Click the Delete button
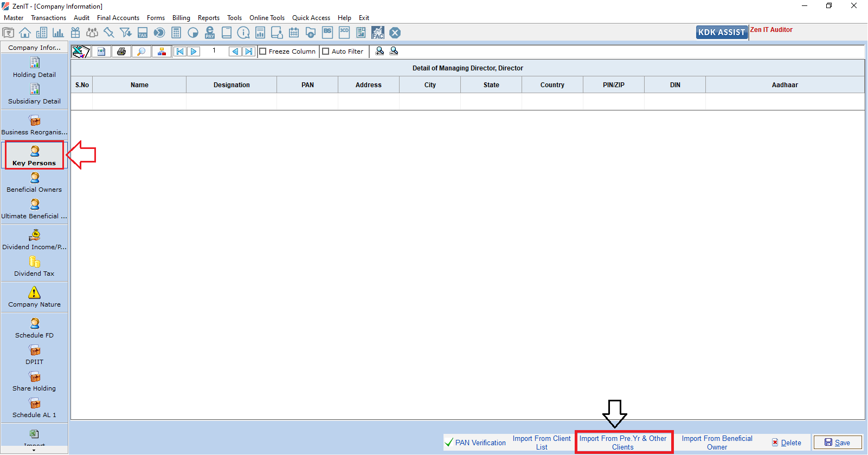 [787, 443]
